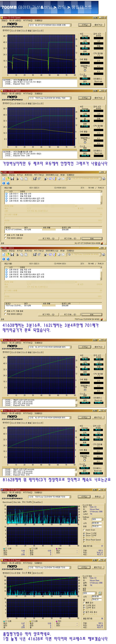Open 최대 speed dropdown in bottom TS-H552B window
This screenshot has height=644, width=116.
tap(96, 593)
